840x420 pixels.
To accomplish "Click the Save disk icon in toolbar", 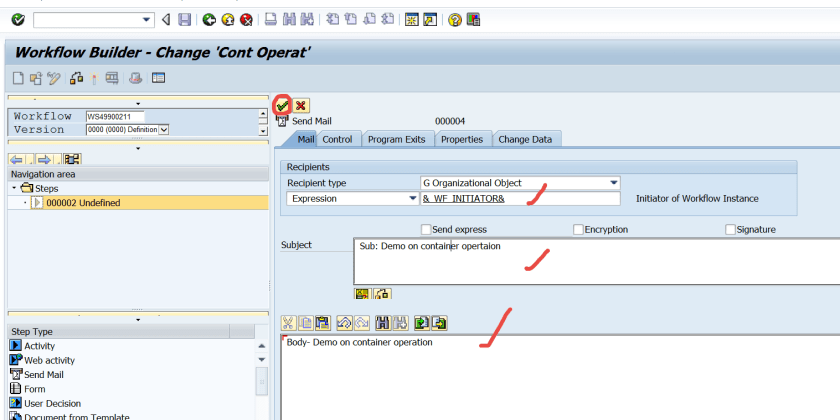I will click(185, 19).
